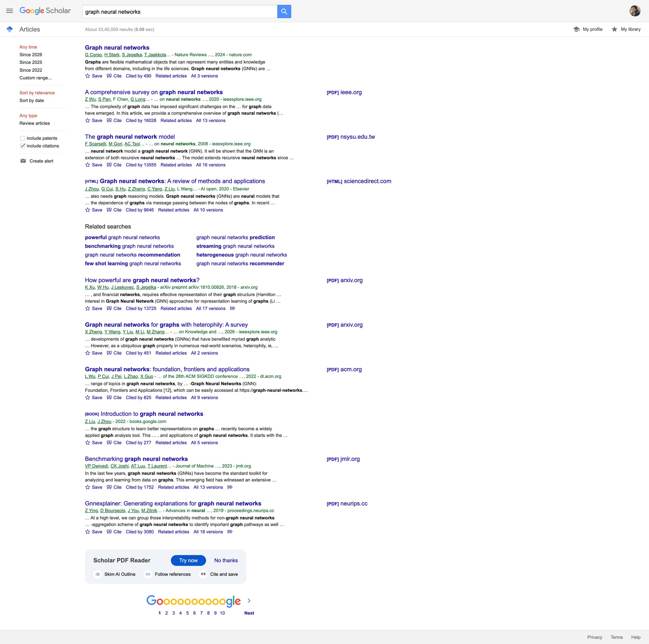The height and width of the screenshot is (644, 649).
Task: Enable the include patents checkbox
Action: (x=22, y=138)
